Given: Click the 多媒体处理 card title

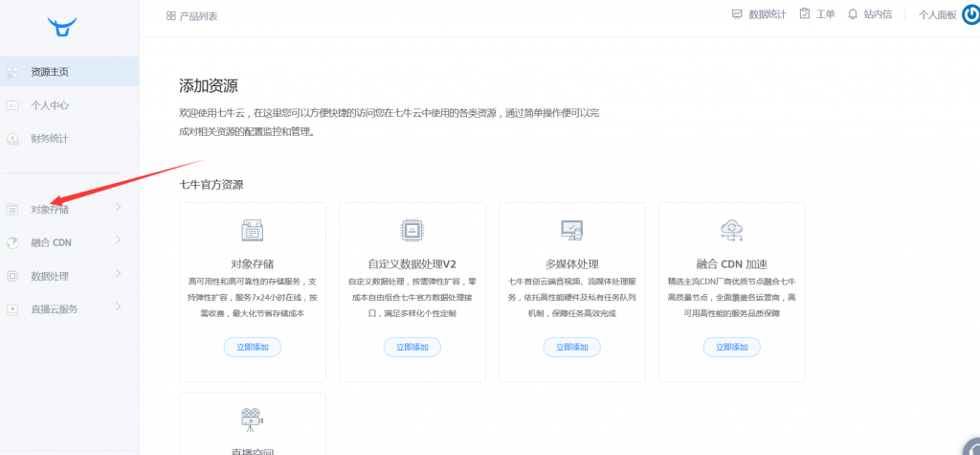Looking at the screenshot, I should coord(572,263).
